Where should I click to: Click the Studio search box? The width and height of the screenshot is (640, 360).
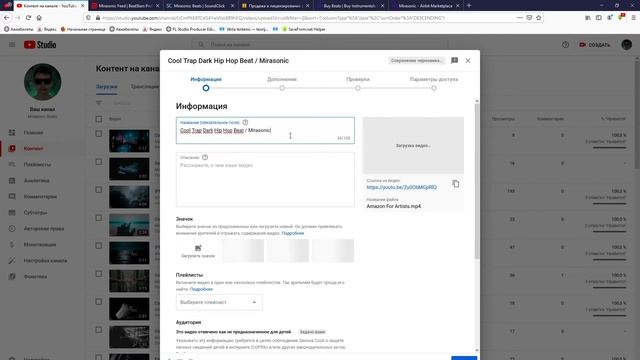[320, 44]
